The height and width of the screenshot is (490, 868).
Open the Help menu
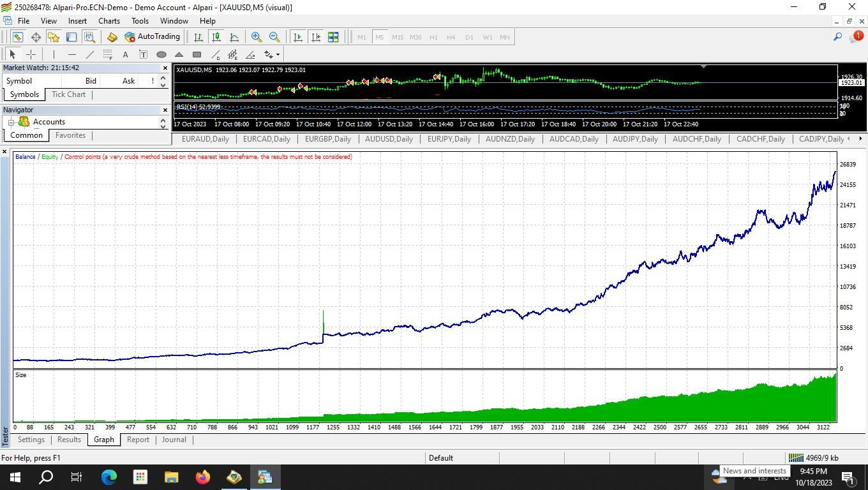(207, 21)
